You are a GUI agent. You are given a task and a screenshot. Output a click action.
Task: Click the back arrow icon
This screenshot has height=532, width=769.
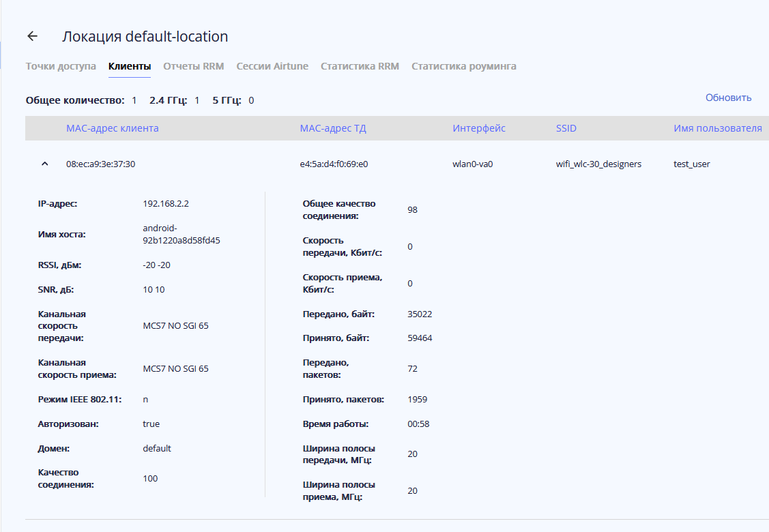tap(32, 37)
